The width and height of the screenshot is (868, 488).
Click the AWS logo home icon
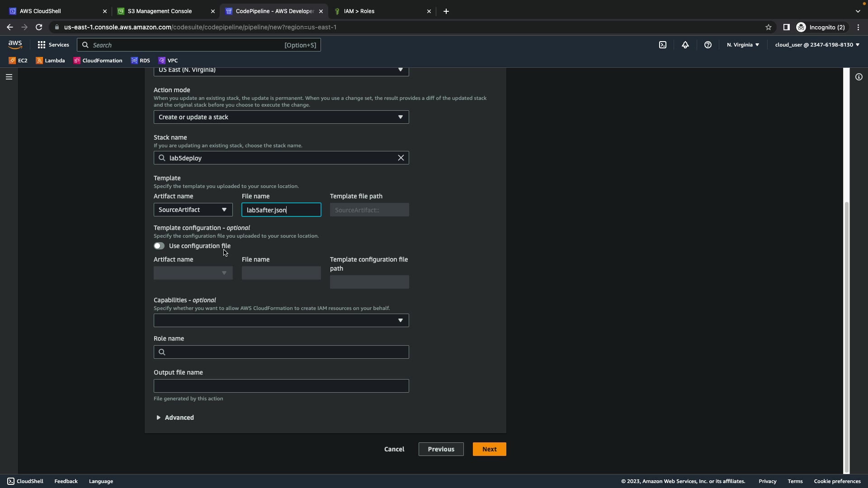pos(15,44)
